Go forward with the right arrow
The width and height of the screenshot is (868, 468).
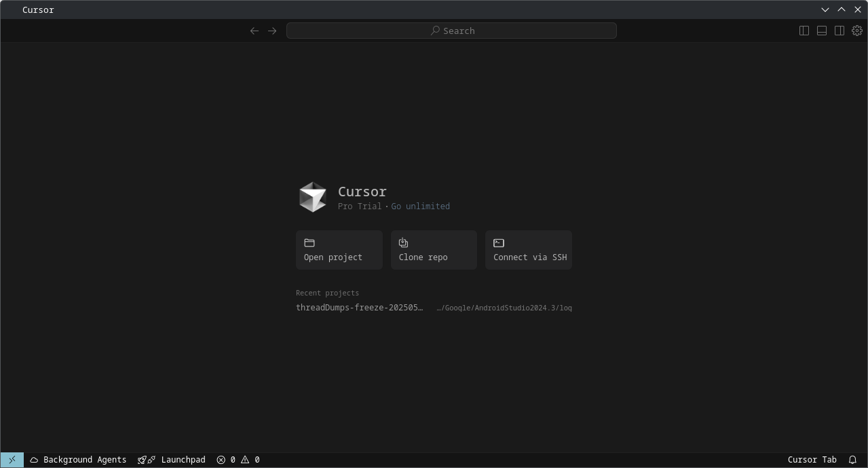pos(272,31)
